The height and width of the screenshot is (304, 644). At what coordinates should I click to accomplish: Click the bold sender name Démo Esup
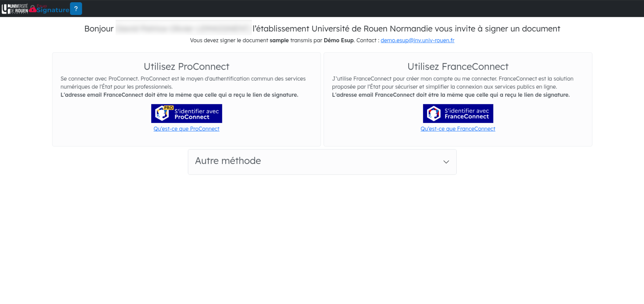(x=338, y=40)
